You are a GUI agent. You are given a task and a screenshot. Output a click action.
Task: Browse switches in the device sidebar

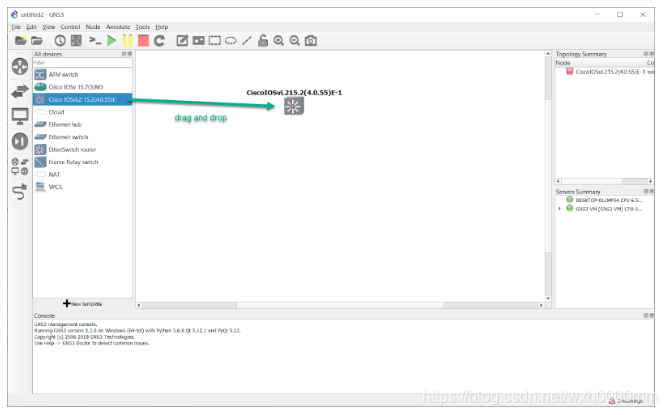pos(20,91)
